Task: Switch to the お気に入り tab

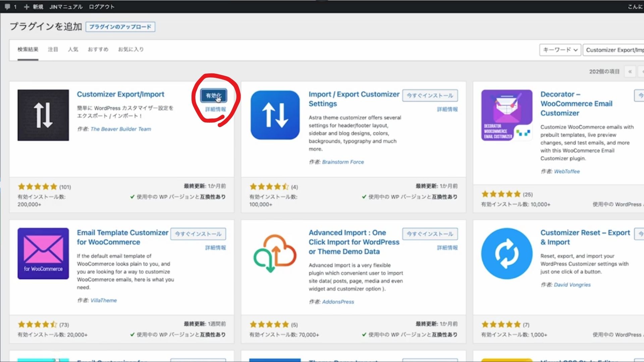Action: pyautogui.click(x=130, y=50)
